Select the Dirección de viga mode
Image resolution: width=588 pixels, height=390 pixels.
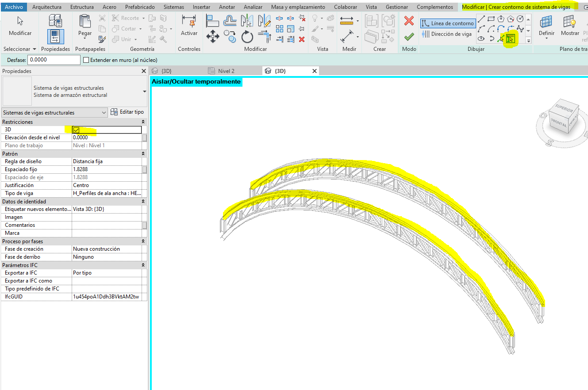pyautogui.click(x=448, y=34)
